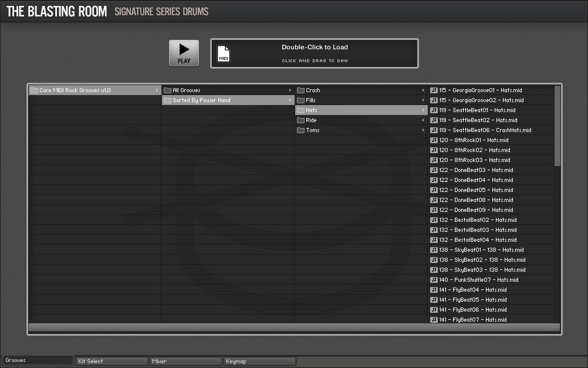Click MIDI icon of 141 - FlyBeat04

(434, 289)
